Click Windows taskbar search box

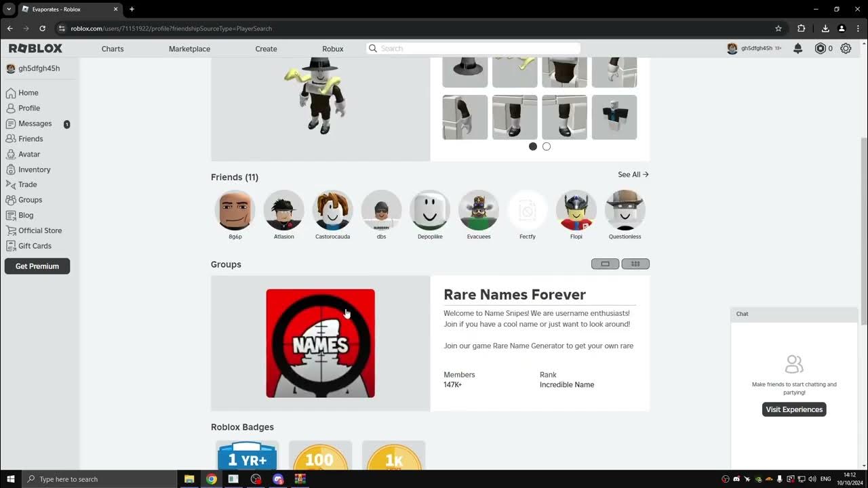point(99,479)
